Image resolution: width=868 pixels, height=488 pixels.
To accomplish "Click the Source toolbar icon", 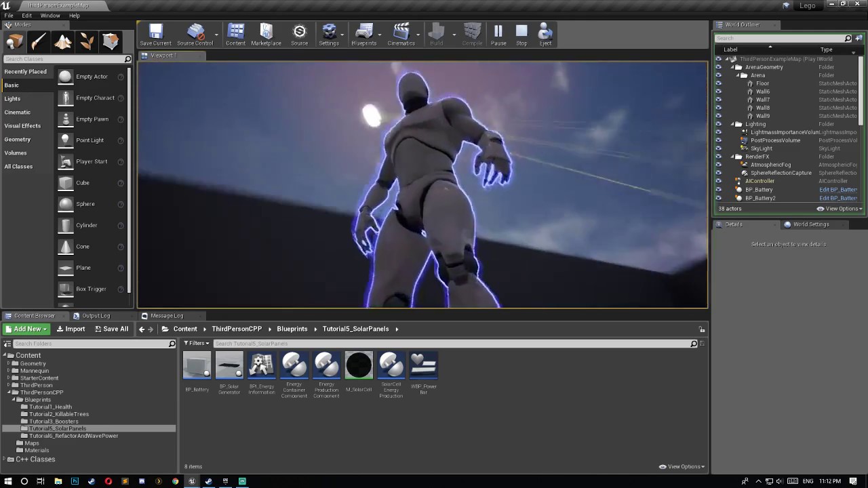I will pos(299,34).
